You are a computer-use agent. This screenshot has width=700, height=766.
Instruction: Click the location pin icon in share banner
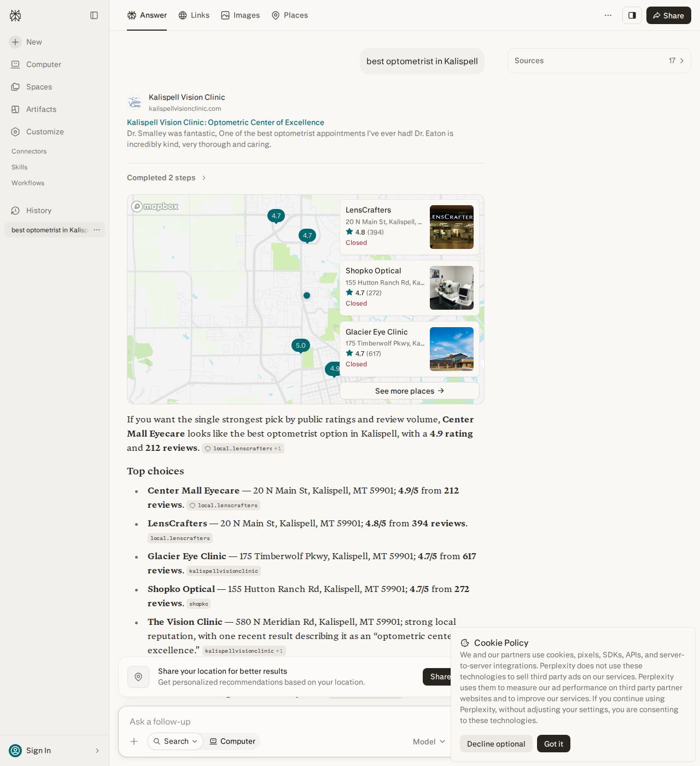click(138, 677)
